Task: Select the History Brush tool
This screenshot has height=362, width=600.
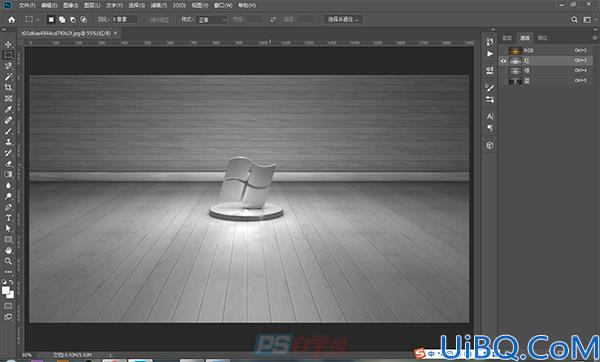Action: tap(8, 153)
